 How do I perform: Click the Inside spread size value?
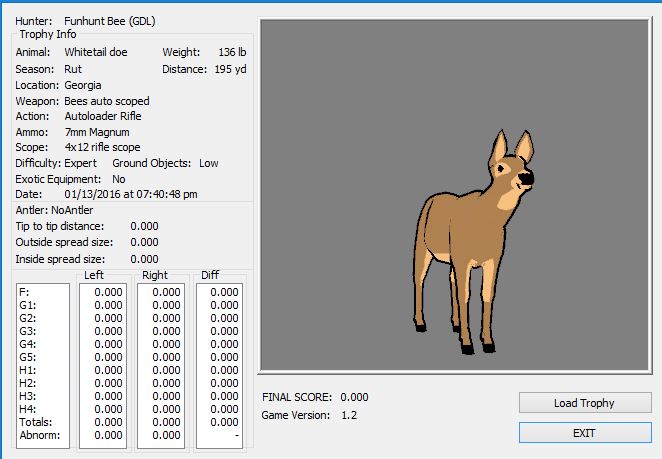pyautogui.click(x=144, y=259)
